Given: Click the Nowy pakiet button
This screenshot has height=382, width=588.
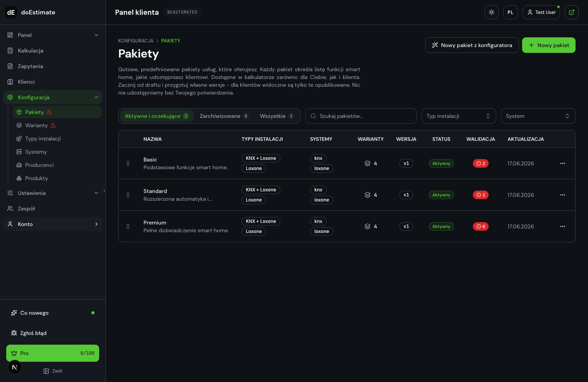Looking at the screenshot, I should click(x=549, y=45).
